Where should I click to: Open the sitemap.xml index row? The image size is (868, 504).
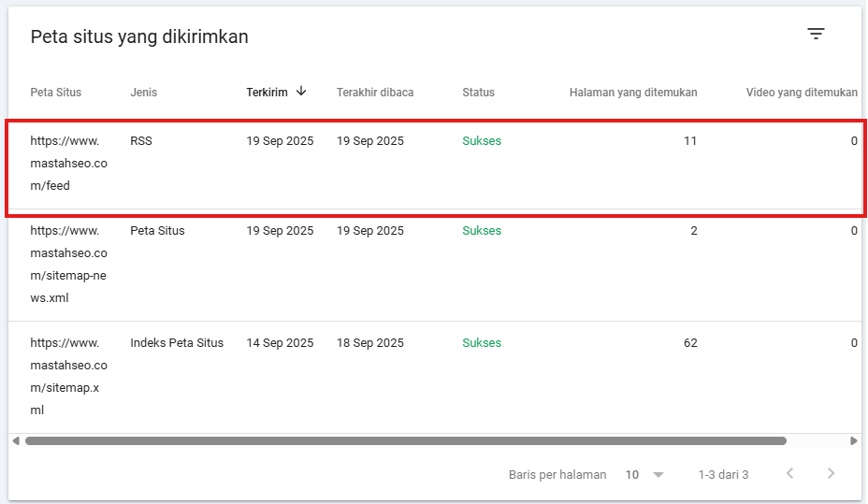click(68, 377)
